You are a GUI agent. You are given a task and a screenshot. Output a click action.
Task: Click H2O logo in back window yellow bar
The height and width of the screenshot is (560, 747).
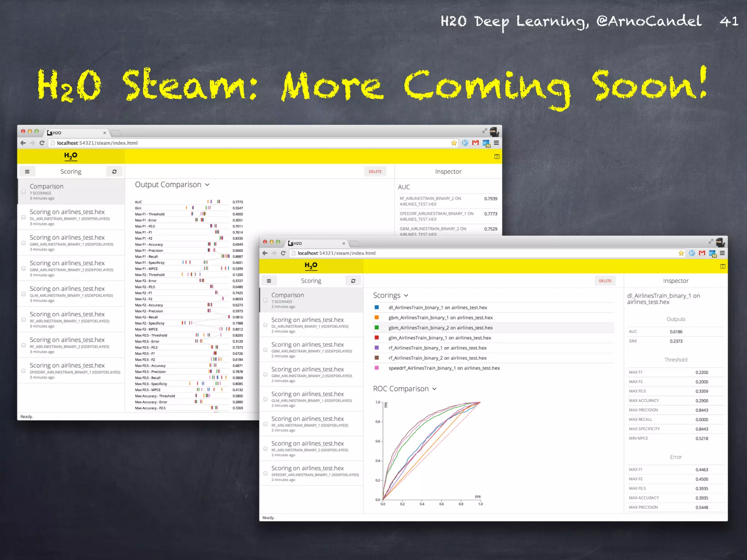tap(70, 156)
